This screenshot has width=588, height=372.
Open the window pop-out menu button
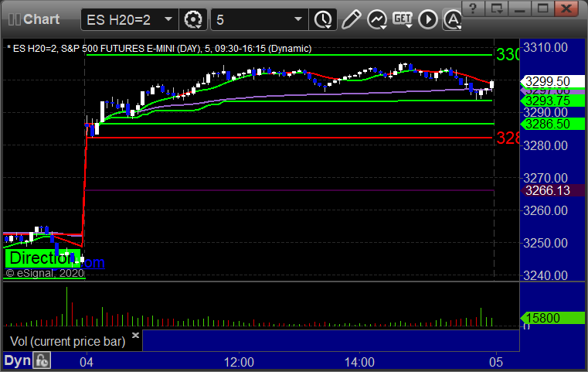[497, 9]
